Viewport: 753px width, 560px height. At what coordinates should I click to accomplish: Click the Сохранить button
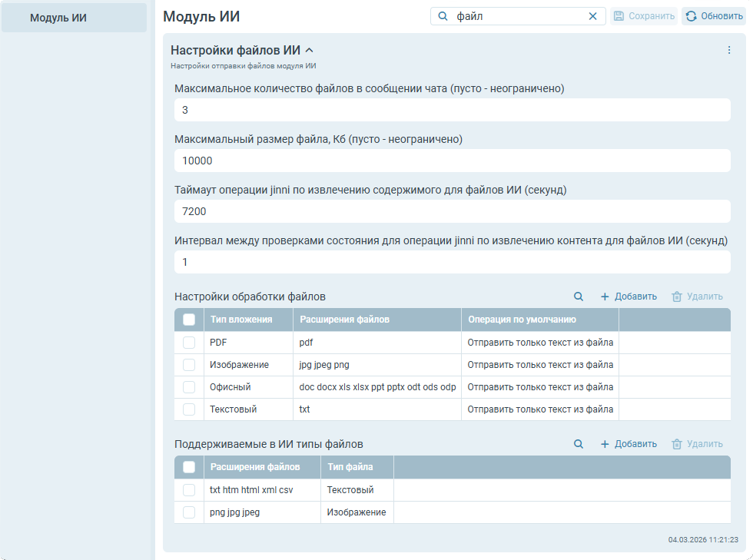644,16
